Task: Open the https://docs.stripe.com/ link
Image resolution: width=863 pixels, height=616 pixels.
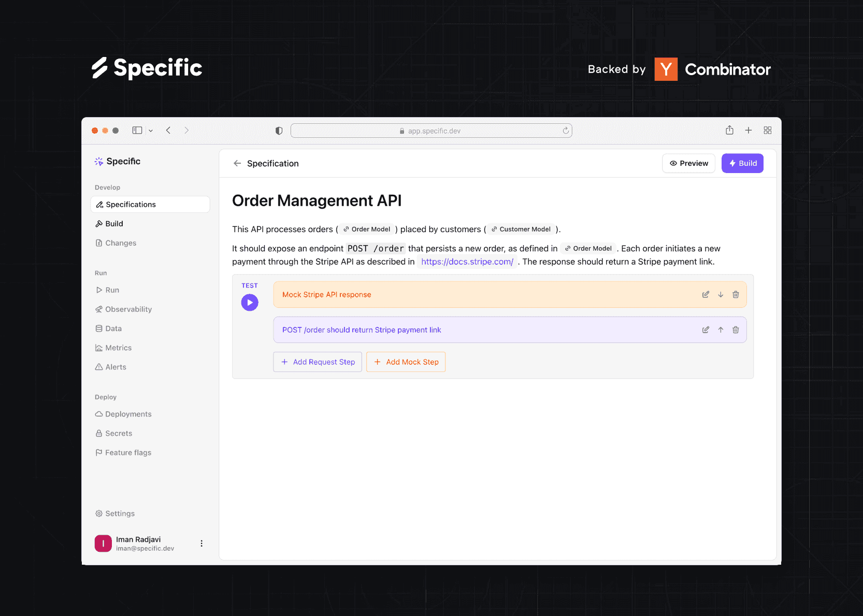Action: coord(467,261)
